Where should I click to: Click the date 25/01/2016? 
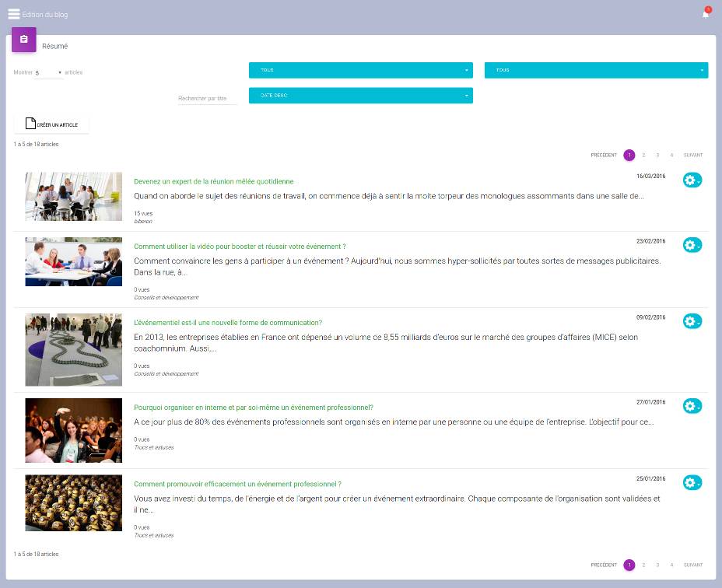[x=650, y=478]
